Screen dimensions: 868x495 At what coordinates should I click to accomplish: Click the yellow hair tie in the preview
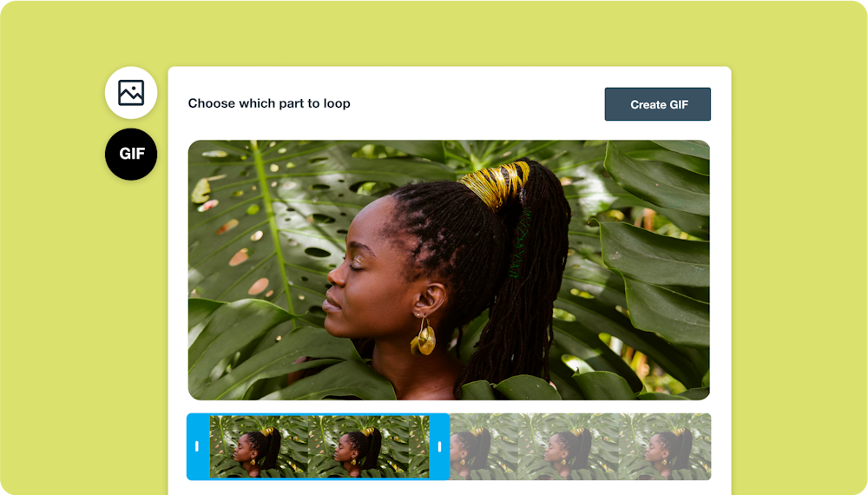pyautogui.click(x=494, y=182)
